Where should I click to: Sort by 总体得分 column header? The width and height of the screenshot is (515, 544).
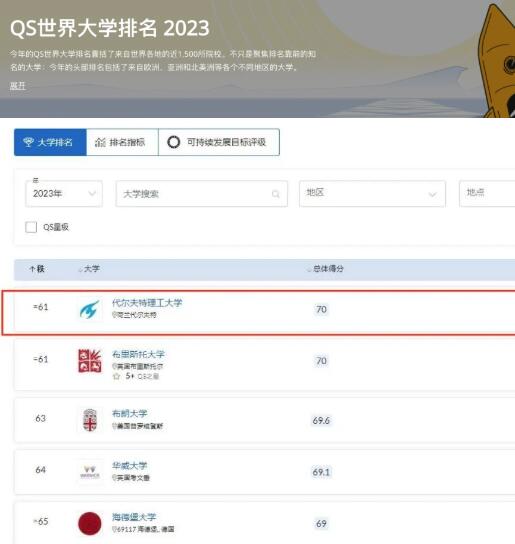coord(325,269)
